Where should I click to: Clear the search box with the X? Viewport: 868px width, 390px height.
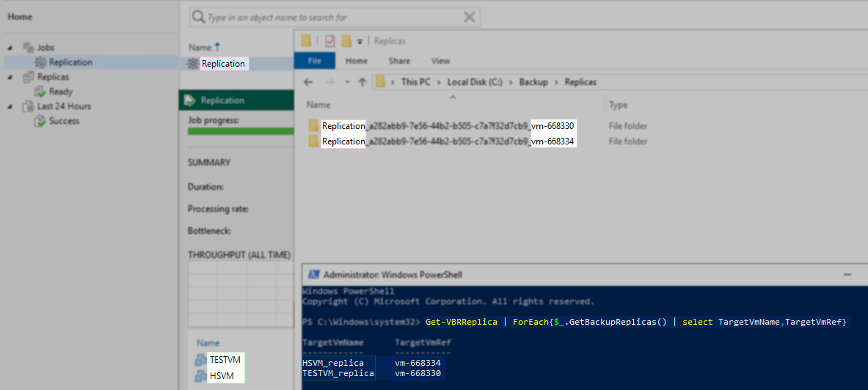click(469, 17)
